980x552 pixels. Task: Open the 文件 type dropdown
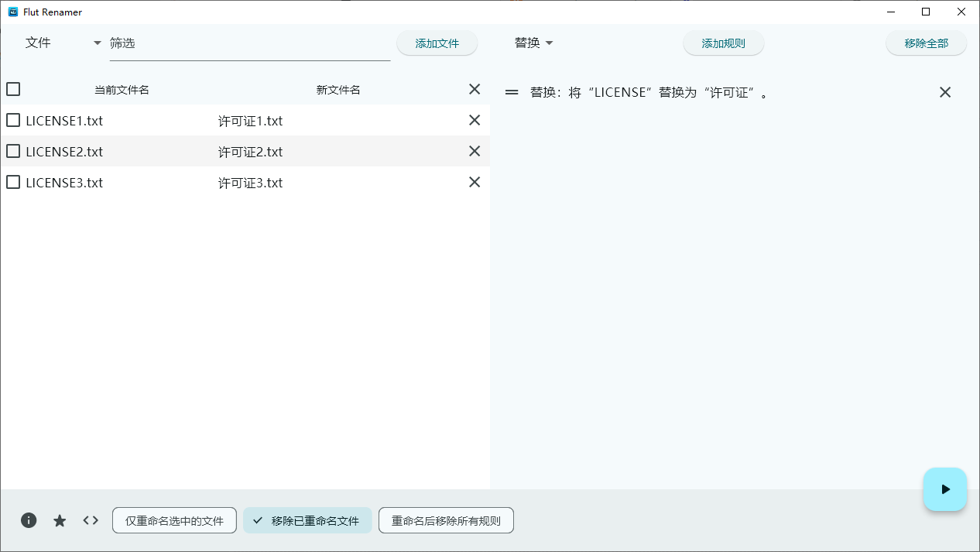click(63, 43)
